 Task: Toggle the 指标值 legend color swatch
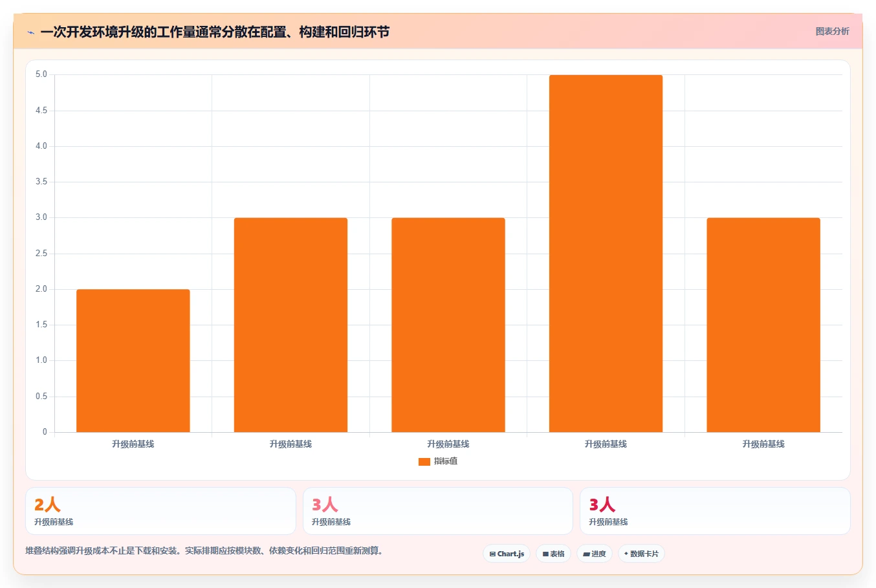click(x=424, y=461)
